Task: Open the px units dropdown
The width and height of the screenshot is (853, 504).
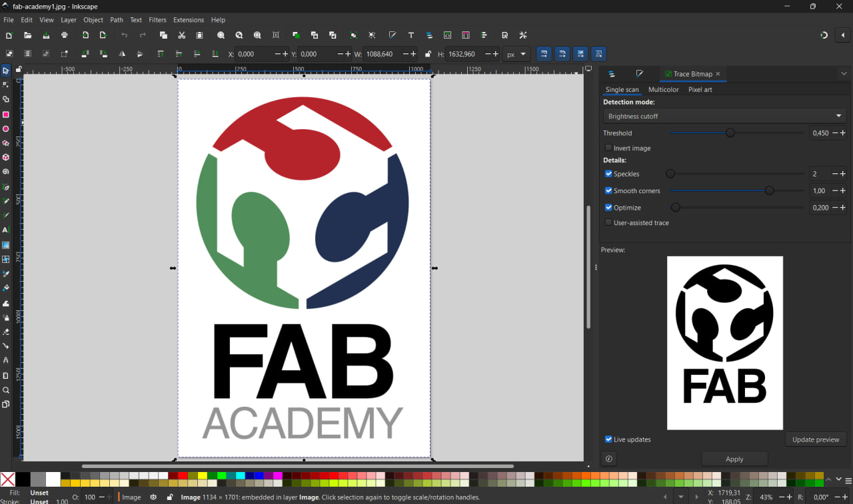Action: point(516,54)
